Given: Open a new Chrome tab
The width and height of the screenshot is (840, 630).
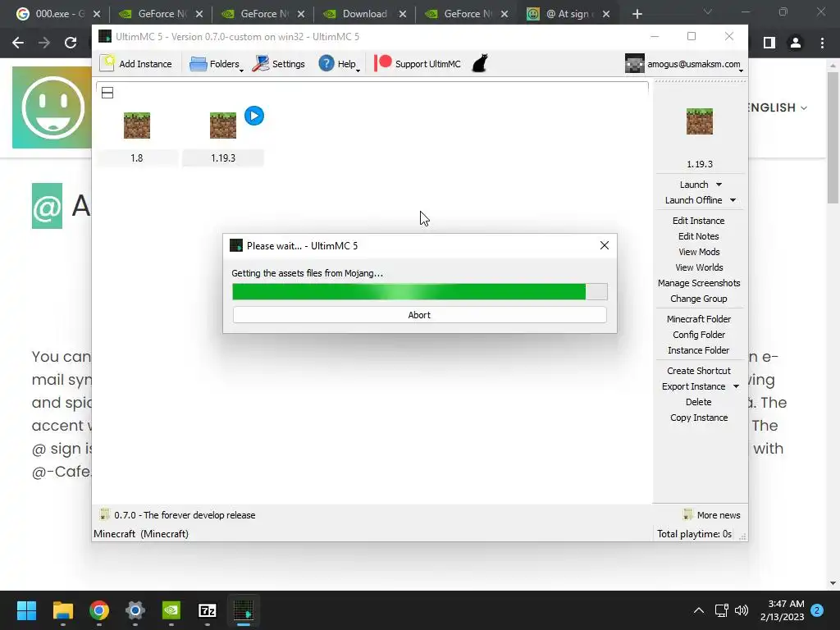Looking at the screenshot, I should (637, 14).
